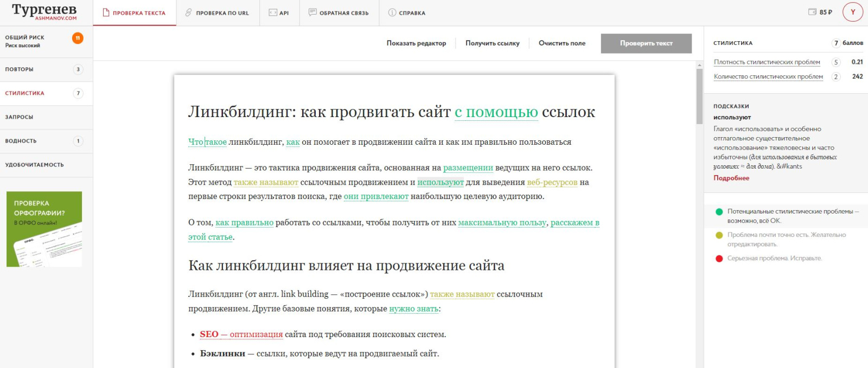
Task: Click the Тургенев logo
Action: point(44,11)
